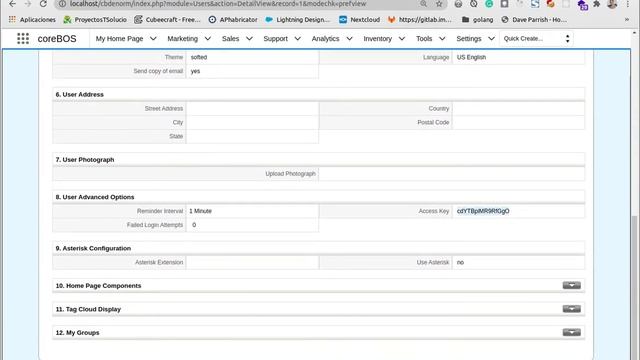Expand the Marketing dropdown chevron
Screen dimensions: 640x360
(208, 39)
